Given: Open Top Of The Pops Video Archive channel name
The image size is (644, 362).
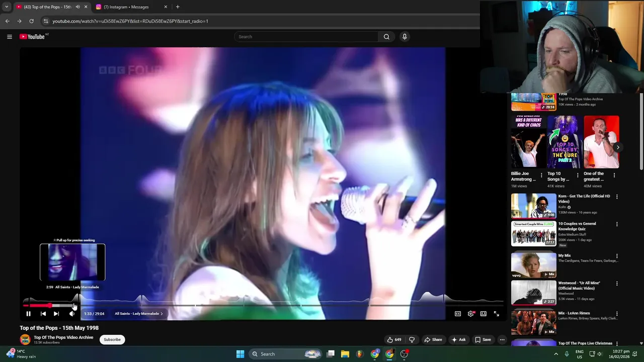Looking at the screenshot, I should click(x=63, y=337).
